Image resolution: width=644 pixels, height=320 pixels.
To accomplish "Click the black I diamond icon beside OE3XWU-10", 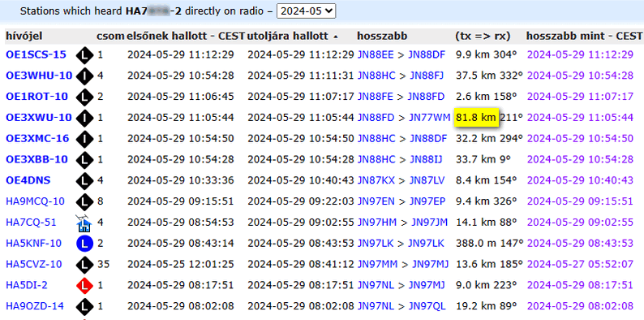I will click(84, 118).
